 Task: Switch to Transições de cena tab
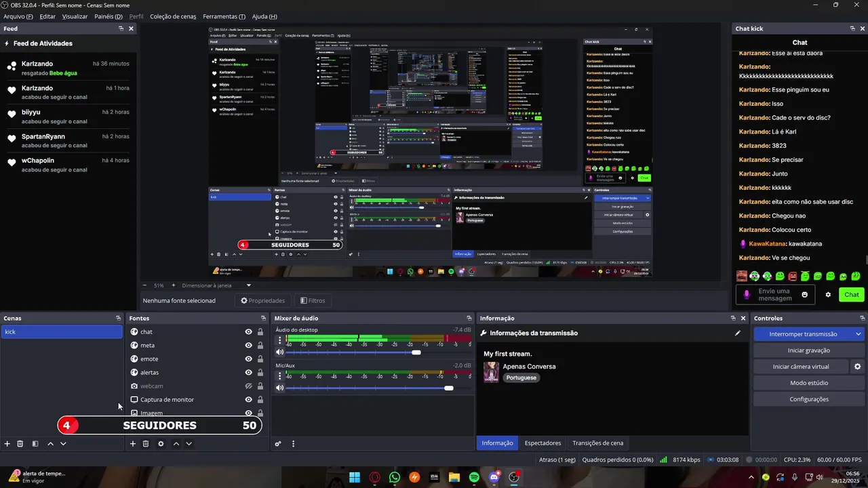coord(597,443)
